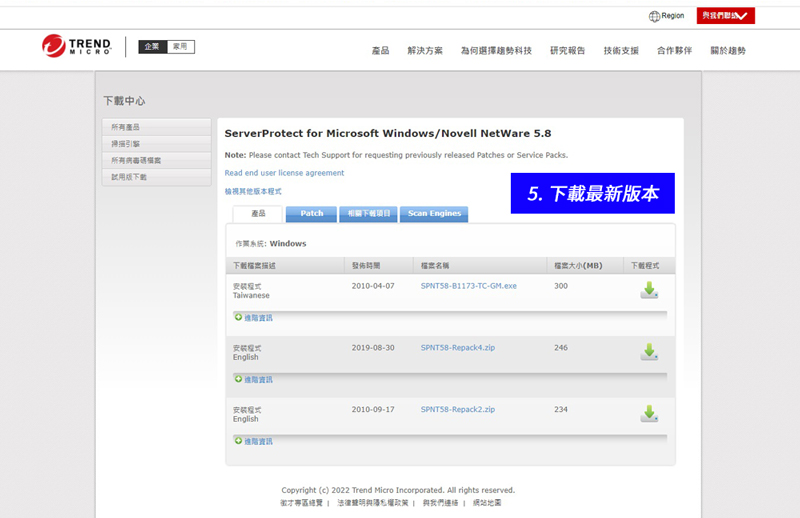
Task: Open 所有產品 in the sidebar
Action: (x=157, y=127)
